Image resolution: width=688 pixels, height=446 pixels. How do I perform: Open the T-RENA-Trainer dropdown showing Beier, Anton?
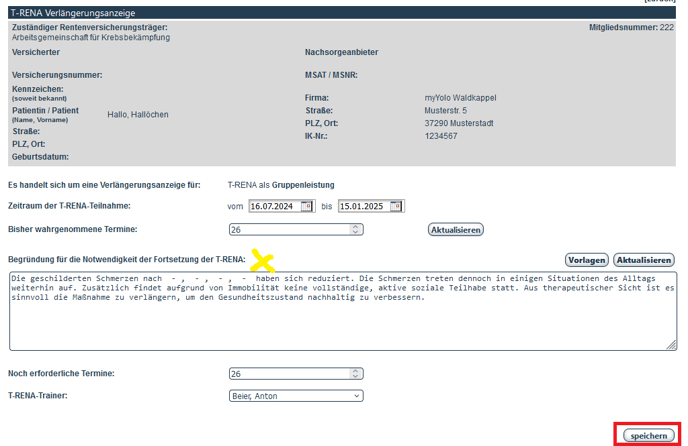[x=296, y=396]
